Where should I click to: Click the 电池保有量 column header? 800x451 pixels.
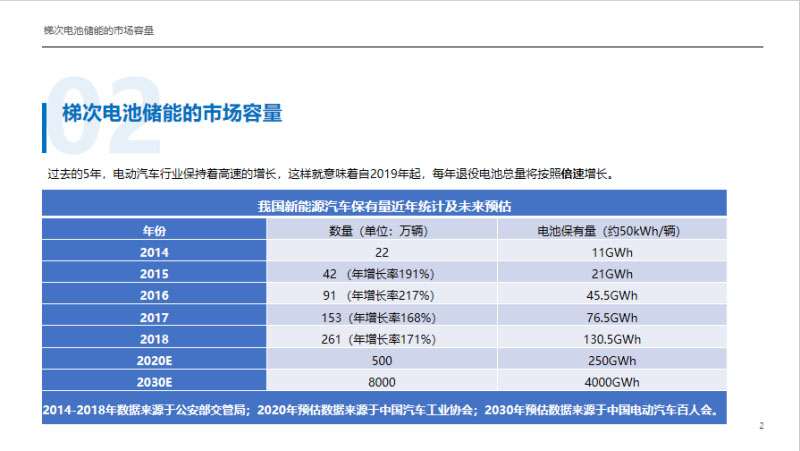point(612,230)
